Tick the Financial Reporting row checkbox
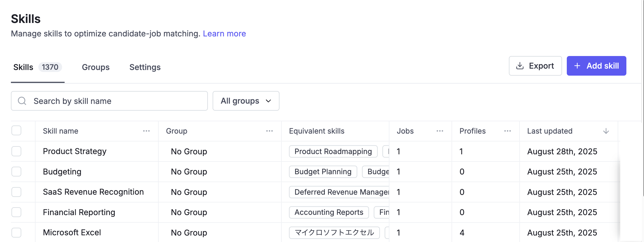Viewport: 644px width, 242px height. pos(17,212)
